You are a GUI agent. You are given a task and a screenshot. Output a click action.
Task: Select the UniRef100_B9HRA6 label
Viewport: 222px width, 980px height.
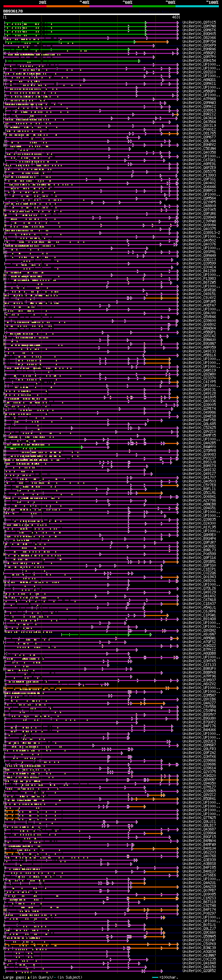click(199, 49)
